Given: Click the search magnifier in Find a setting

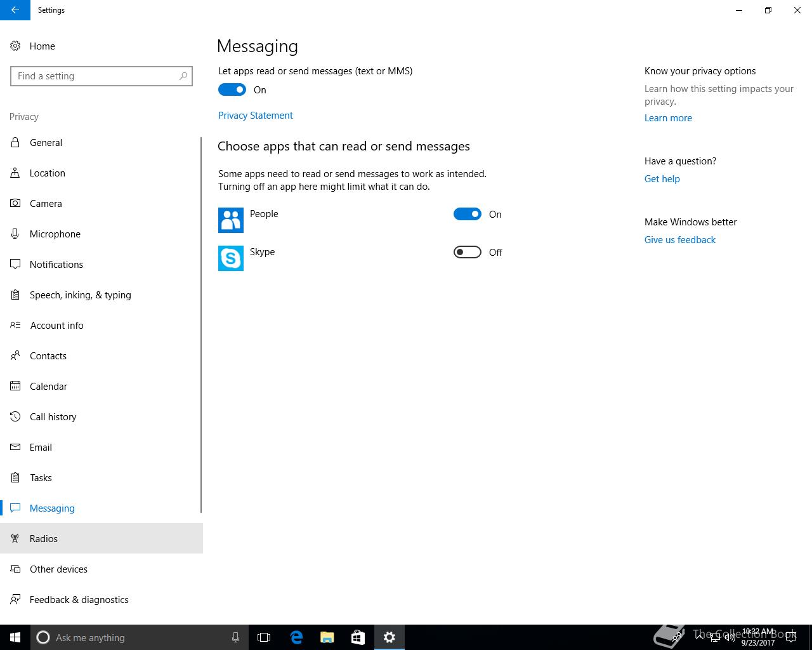Looking at the screenshot, I should click(x=183, y=76).
